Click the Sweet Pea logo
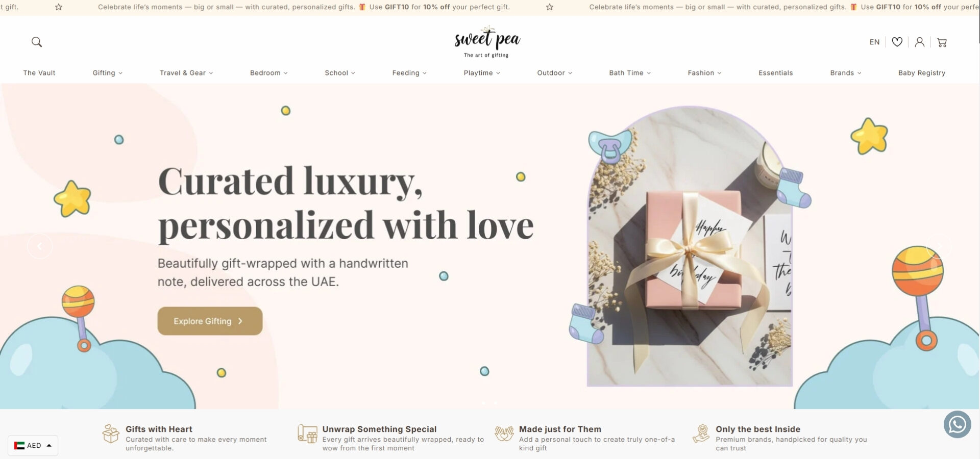 (x=487, y=42)
